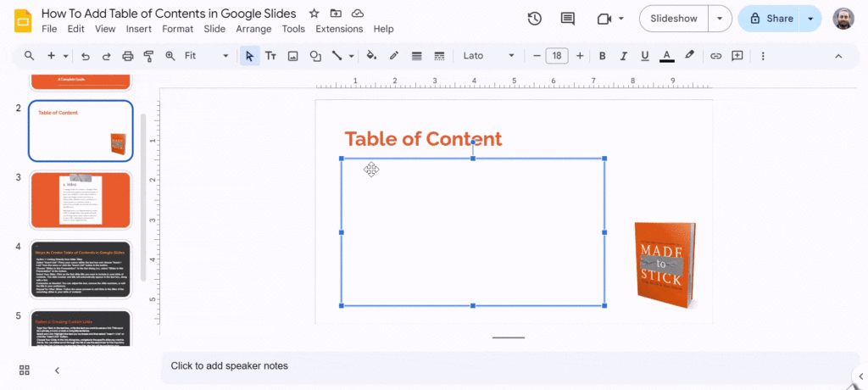Click the Share button

pos(770,19)
